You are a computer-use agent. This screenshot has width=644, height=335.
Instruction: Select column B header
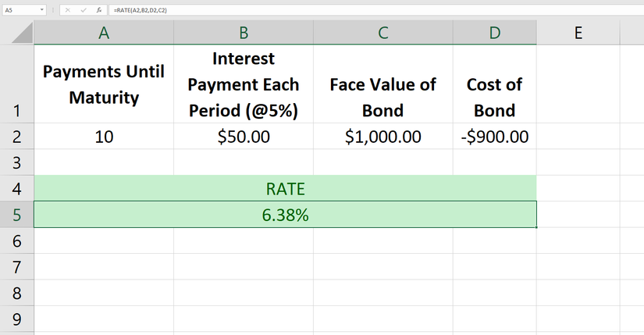pos(244,33)
